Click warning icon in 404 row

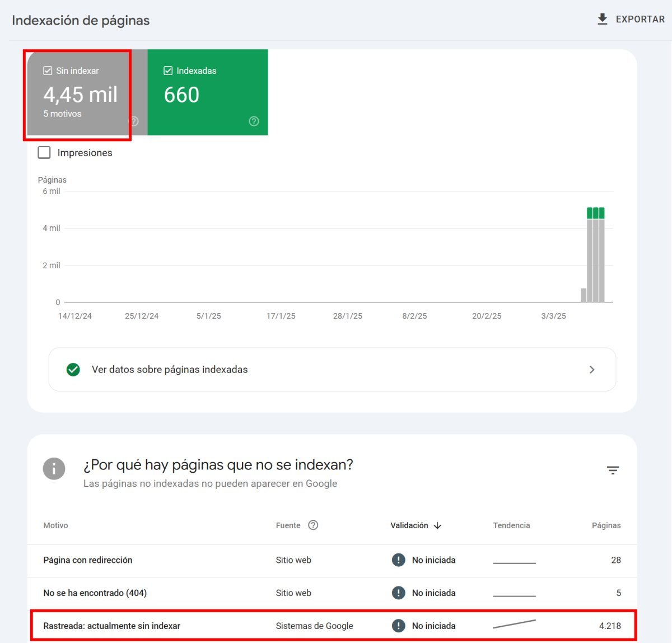tap(398, 593)
